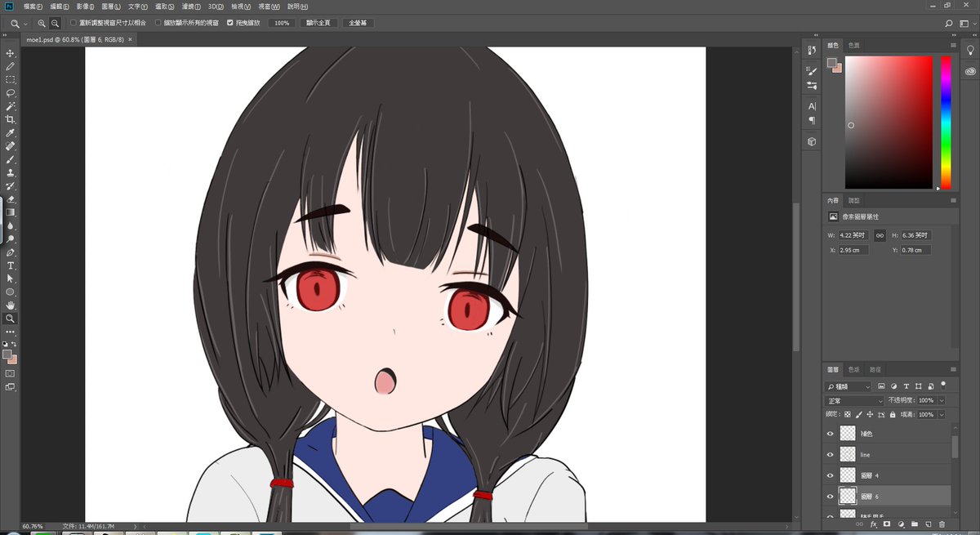Viewport: 980px width, 535px height.
Task: Open the fill 填滿 dropdown arrow
Action: tap(942, 415)
